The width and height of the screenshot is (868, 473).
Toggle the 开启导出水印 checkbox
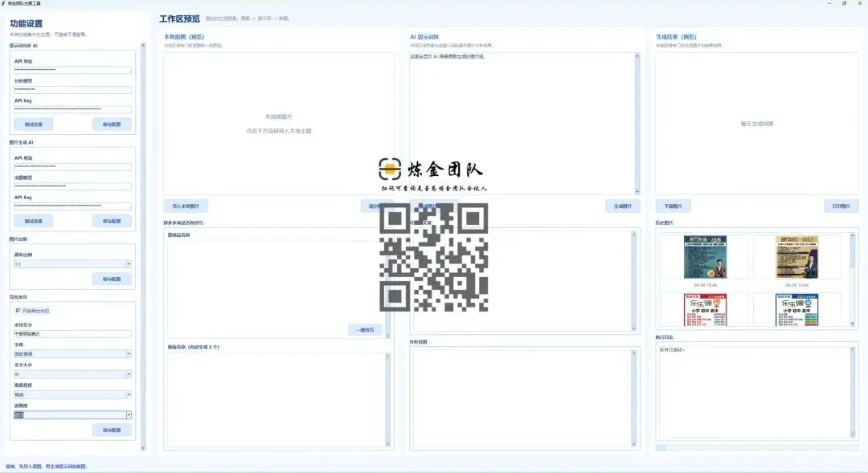click(x=18, y=311)
